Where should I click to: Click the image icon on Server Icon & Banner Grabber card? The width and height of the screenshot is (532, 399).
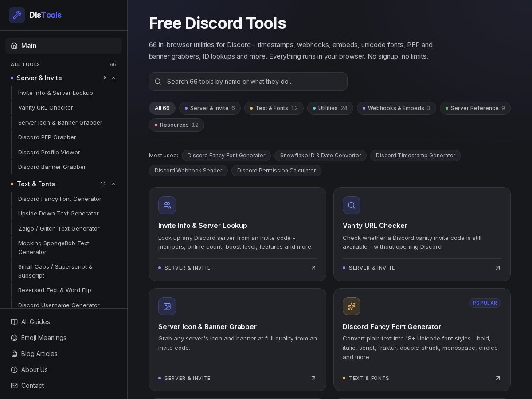[167, 306]
